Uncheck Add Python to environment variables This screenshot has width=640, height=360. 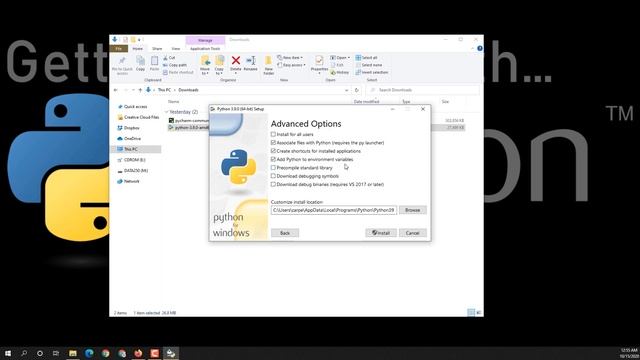273,159
